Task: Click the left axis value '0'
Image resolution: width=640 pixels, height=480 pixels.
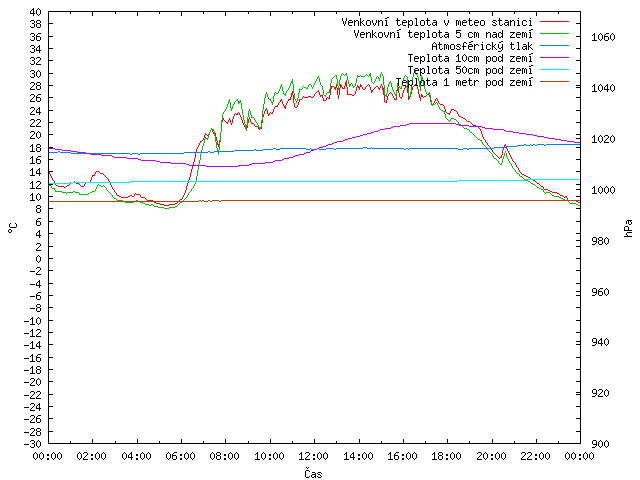Action: (x=38, y=258)
